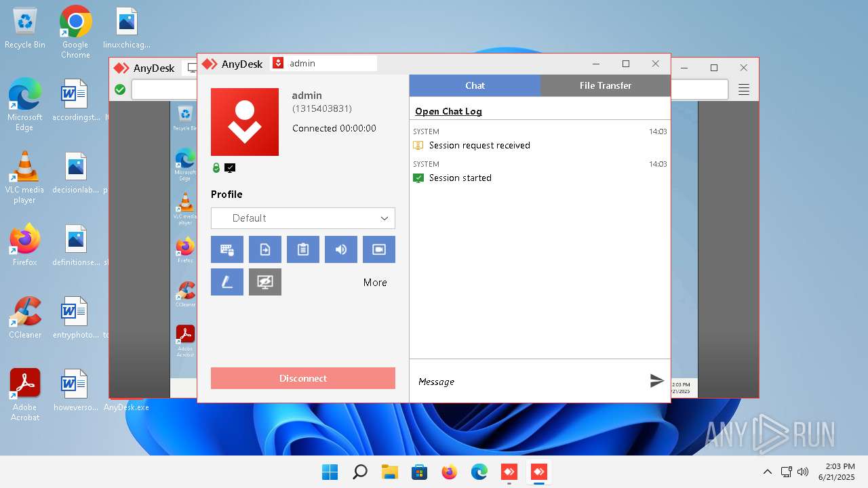Maximize the front AnyDesk window
The width and height of the screenshot is (868, 488).
(x=626, y=64)
